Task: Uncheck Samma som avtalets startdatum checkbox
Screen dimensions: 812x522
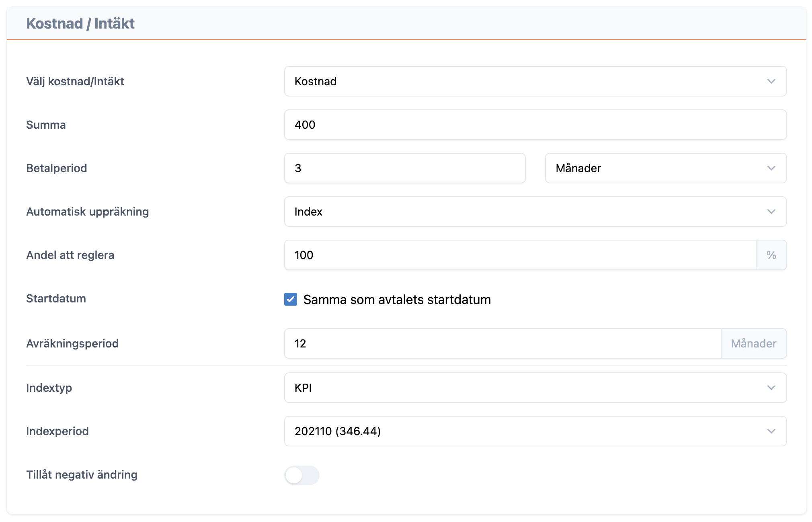Action: [291, 299]
